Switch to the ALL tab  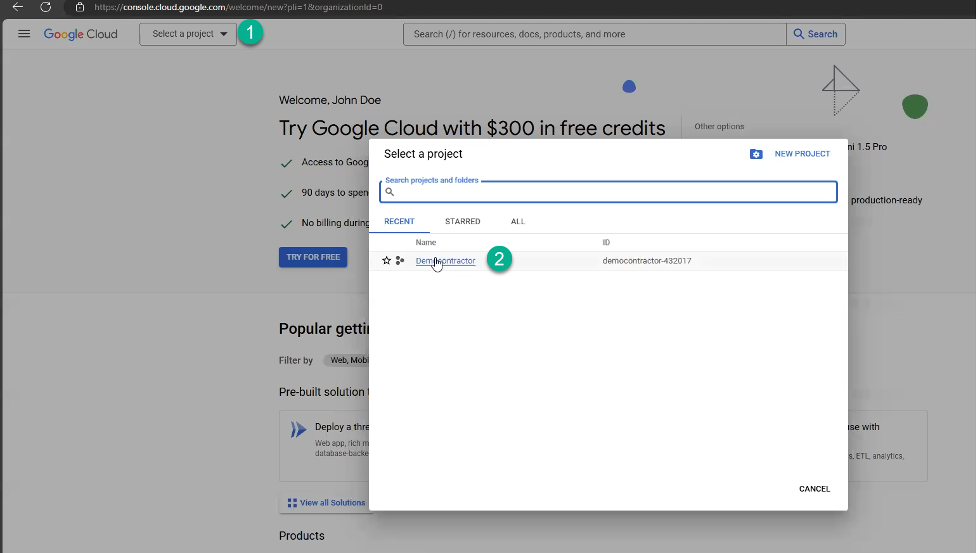pyautogui.click(x=518, y=222)
